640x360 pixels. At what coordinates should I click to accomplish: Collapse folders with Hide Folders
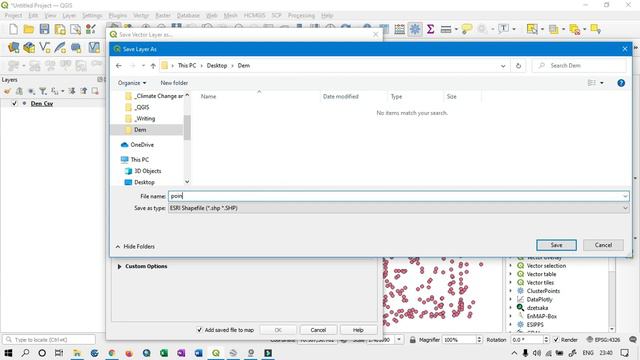click(x=135, y=247)
